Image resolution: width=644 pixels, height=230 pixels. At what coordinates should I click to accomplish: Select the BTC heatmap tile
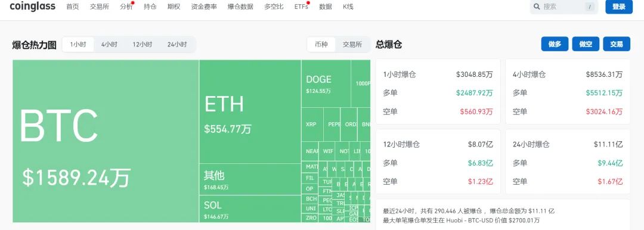click(x=106, y=141)
